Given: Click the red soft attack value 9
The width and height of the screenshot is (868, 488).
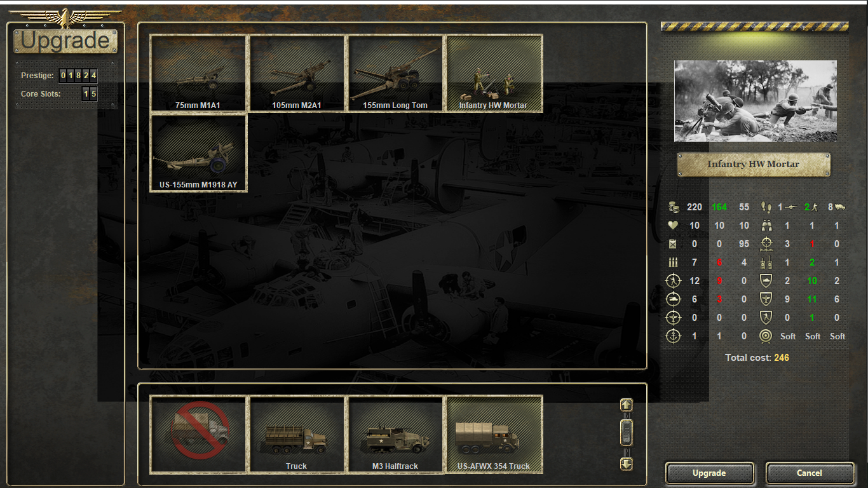Looking at the screenshot, I should point(719,281).
